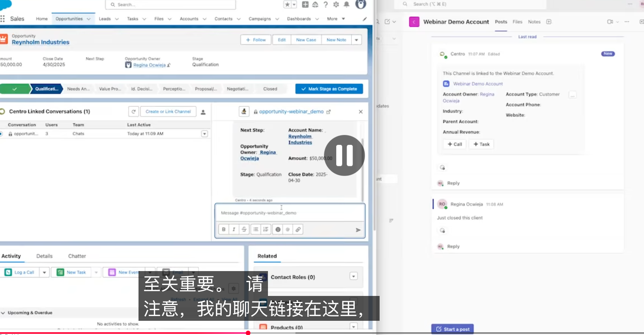Click the + Call button in the account card
This screenshot has height=335, width=644.
(x=455, y=144)
